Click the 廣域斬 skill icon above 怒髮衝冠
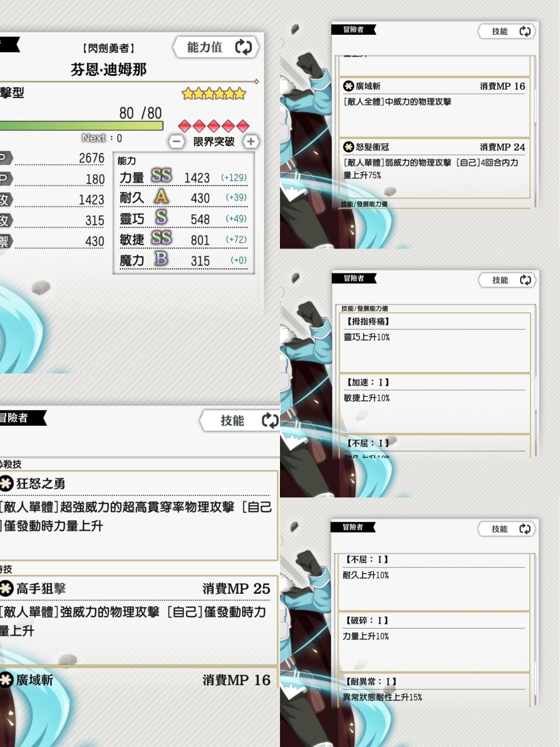560x747 pixels. click(349, 86)
